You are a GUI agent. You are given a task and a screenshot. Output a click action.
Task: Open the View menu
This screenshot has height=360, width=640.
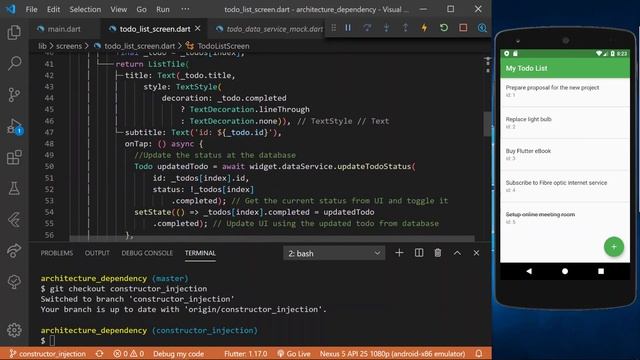pos(118,9)
